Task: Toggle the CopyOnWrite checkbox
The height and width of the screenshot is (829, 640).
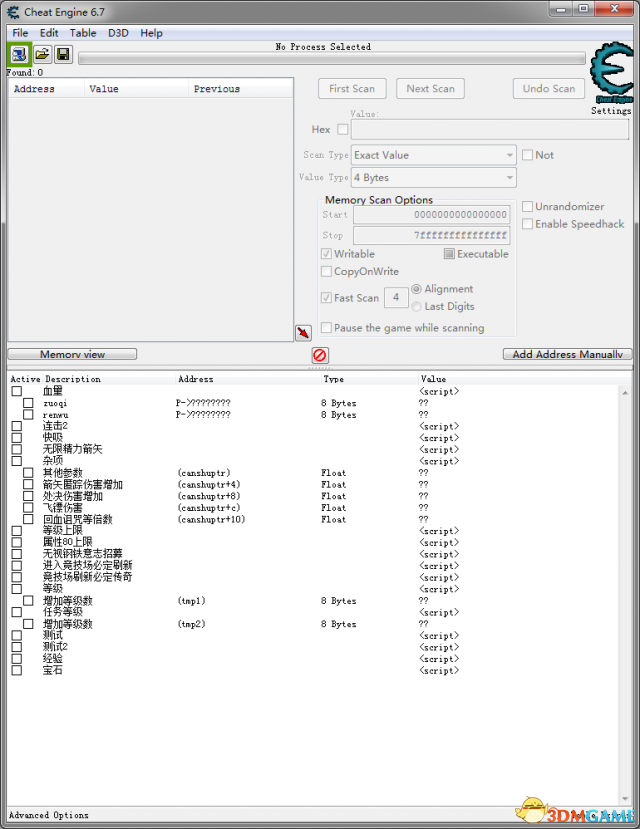Action: pyautogui.click(x=326, y=271)
